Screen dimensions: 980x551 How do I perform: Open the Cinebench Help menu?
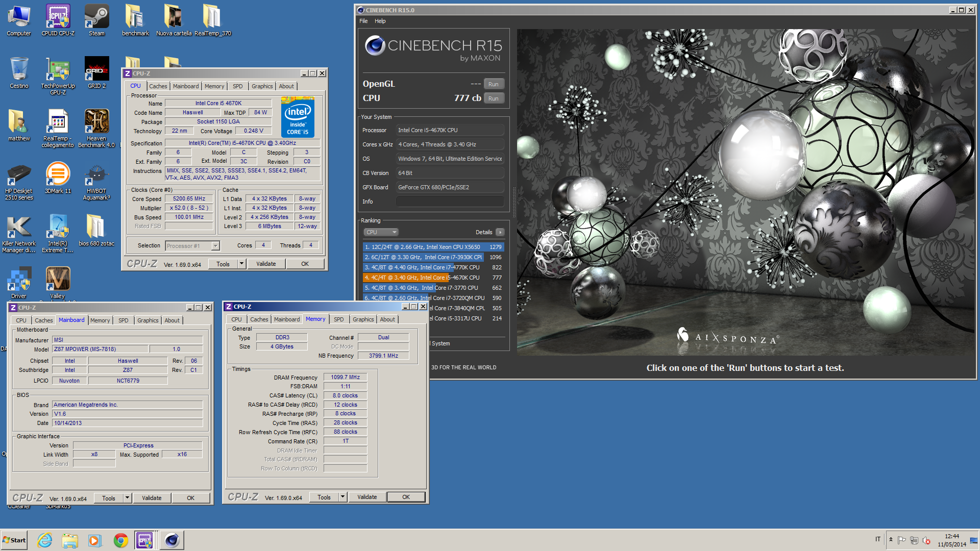[380, 21]
